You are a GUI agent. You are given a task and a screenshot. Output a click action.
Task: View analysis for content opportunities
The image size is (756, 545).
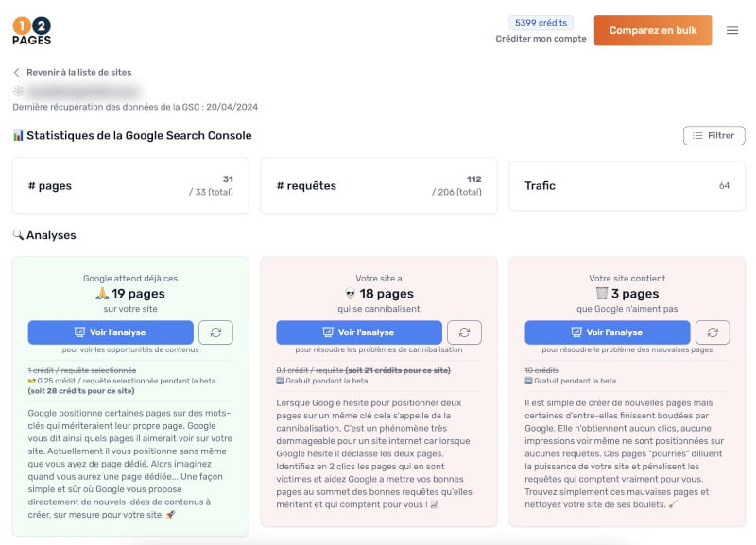pyautogui.click(x=111, y=332)
